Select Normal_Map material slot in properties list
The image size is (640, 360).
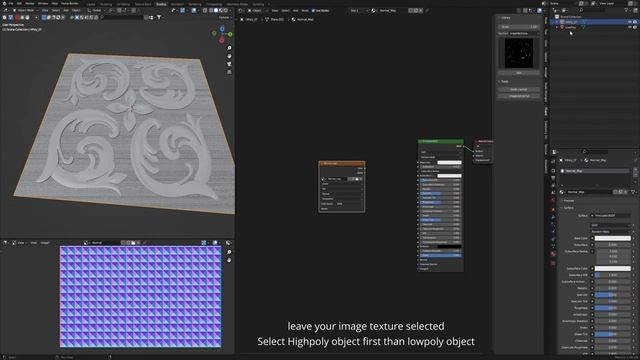(596, 171)
